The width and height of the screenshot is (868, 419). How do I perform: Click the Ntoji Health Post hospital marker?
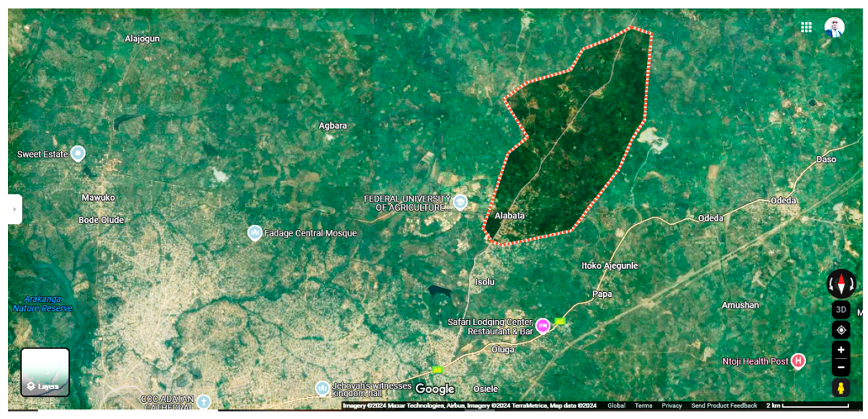pos(798,361)
